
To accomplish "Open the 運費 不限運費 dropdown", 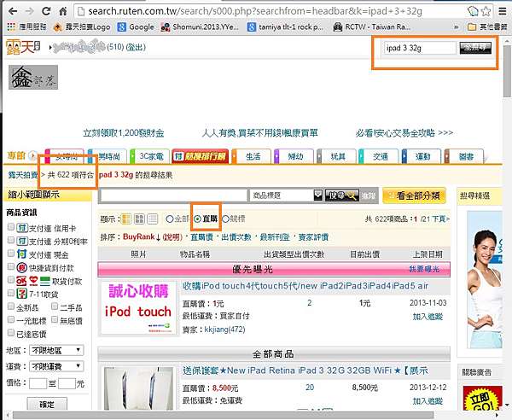I will tap(56, 366).
